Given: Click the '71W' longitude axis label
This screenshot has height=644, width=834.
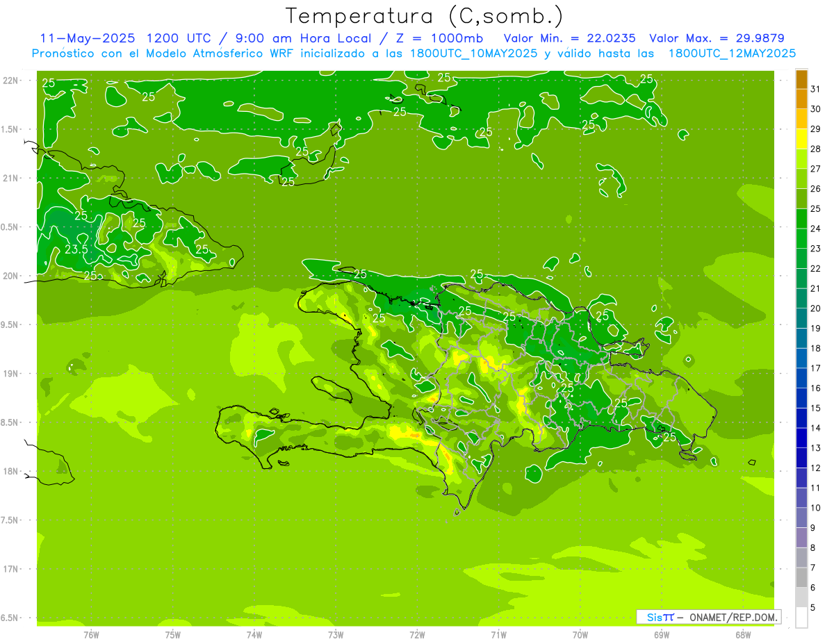Looking at the screenshot, I should (x=498, y=635).
